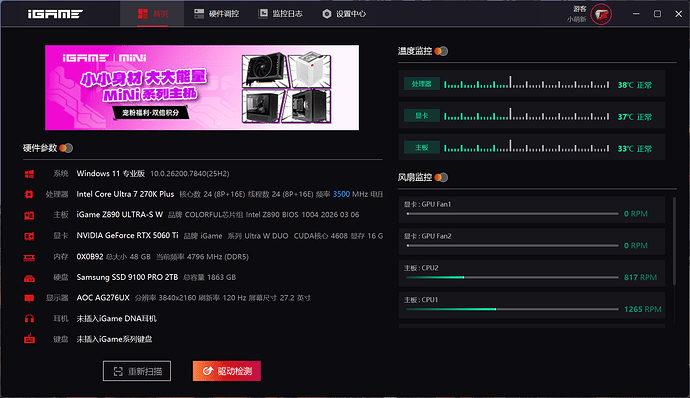Click the 显卡 : GPU Fan1 label
Image resolution: width=690 pixels, height=398 pixels.
click(428, 204)
